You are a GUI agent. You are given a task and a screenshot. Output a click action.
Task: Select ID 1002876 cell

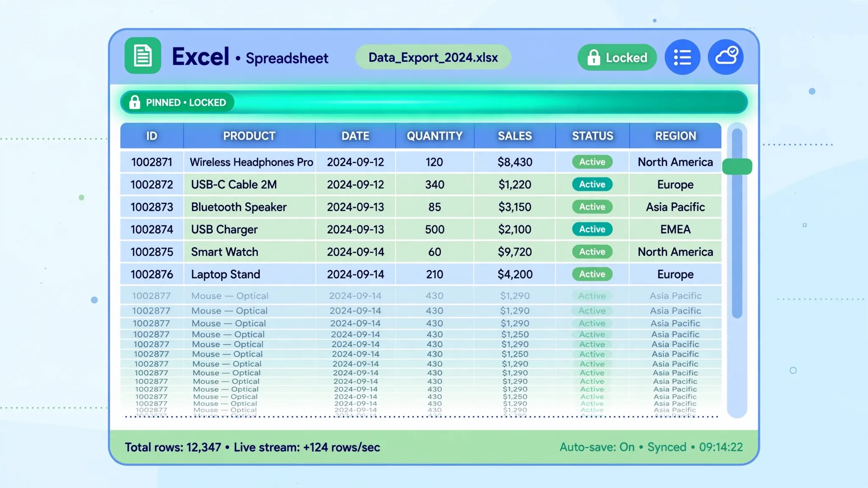click(x=152, y=274)
